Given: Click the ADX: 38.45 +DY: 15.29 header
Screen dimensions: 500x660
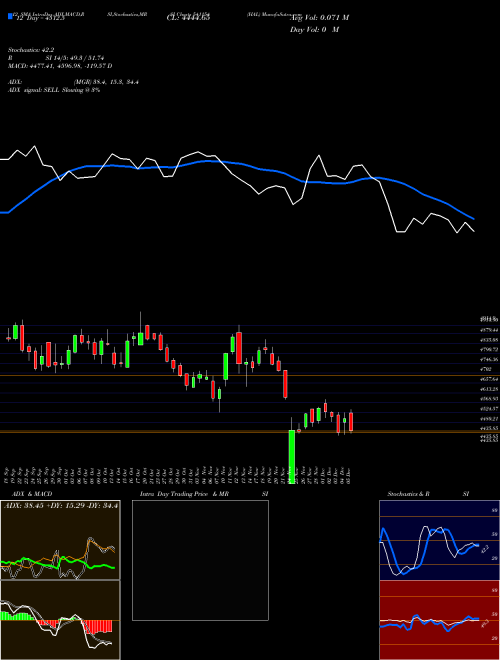Looking at the screenshot, I should click(61, 505).
